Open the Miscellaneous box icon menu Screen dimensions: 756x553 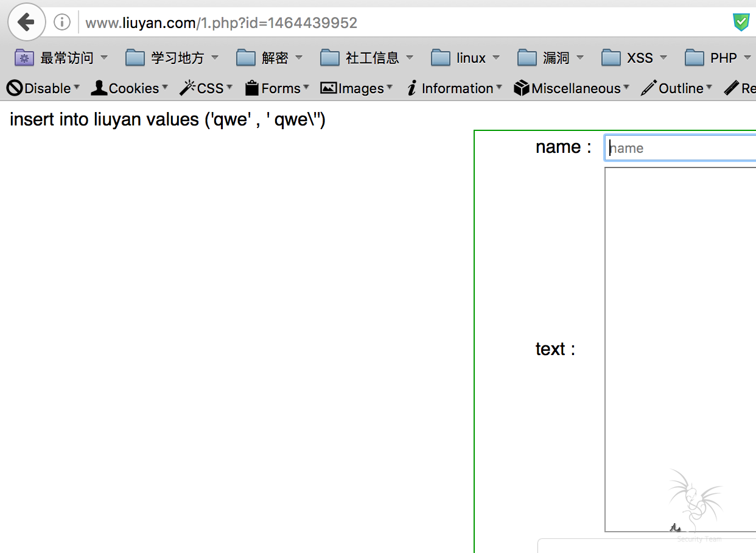(x=571, y=88)
